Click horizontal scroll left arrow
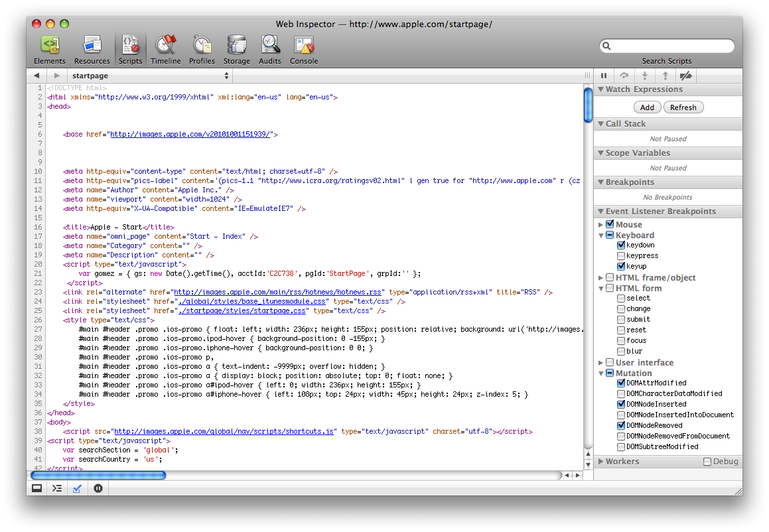The height and width of the screenshot is (532, 769). point(567,475)
